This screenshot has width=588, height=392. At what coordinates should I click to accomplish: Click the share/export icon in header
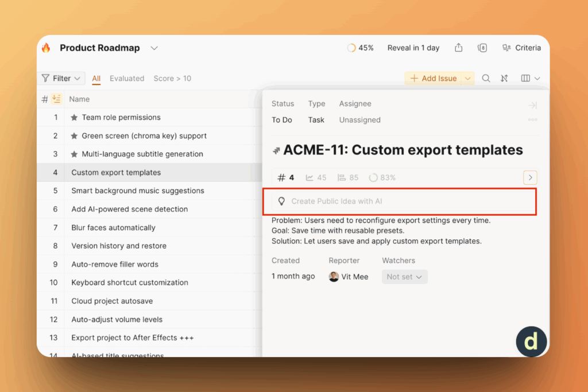(x=458, y=48)
